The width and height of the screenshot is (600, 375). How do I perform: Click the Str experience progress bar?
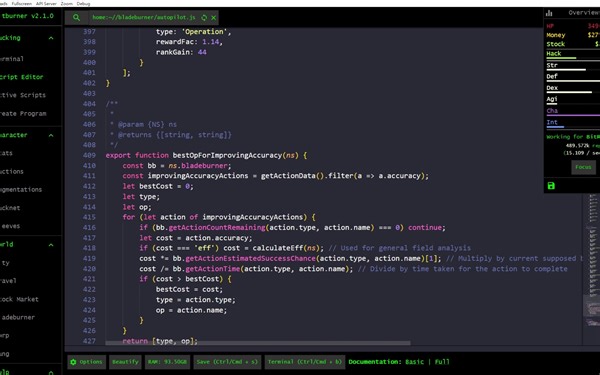tap(573, 70)
